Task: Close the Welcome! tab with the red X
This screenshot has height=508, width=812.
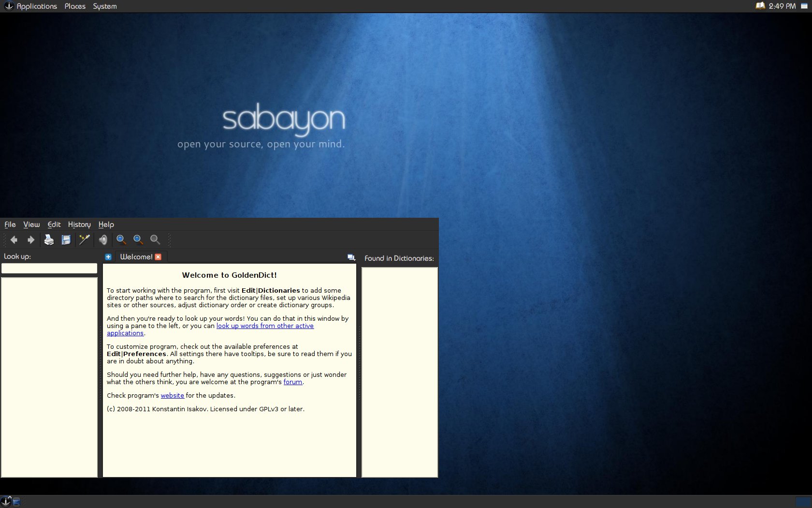Action: (x=158, y=257)
